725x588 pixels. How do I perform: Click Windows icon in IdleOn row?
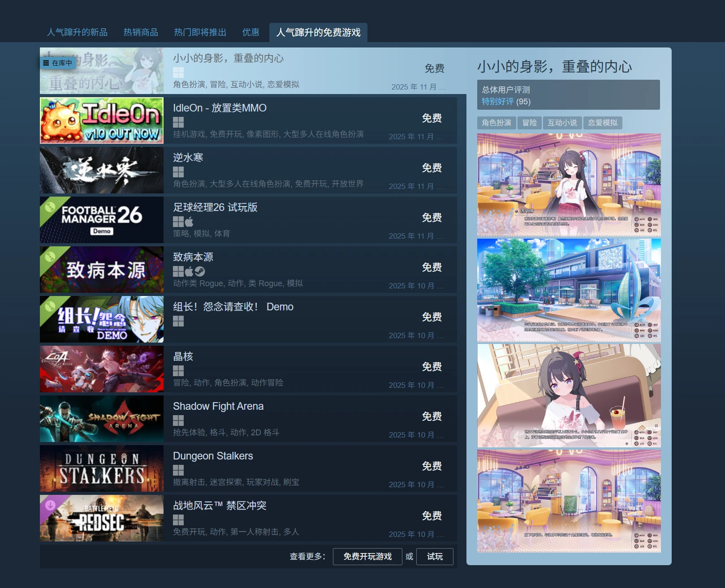[178, 122]
